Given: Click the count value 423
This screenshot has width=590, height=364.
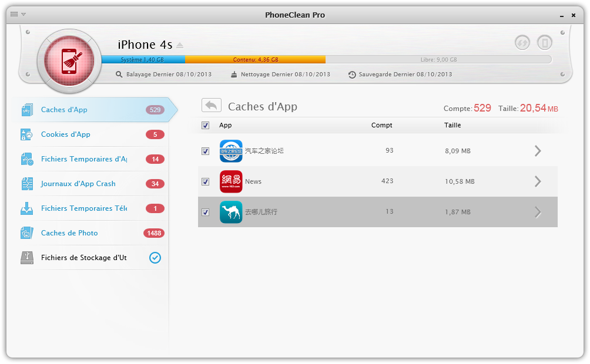Looking at the screenshot, I should [387, 181].
